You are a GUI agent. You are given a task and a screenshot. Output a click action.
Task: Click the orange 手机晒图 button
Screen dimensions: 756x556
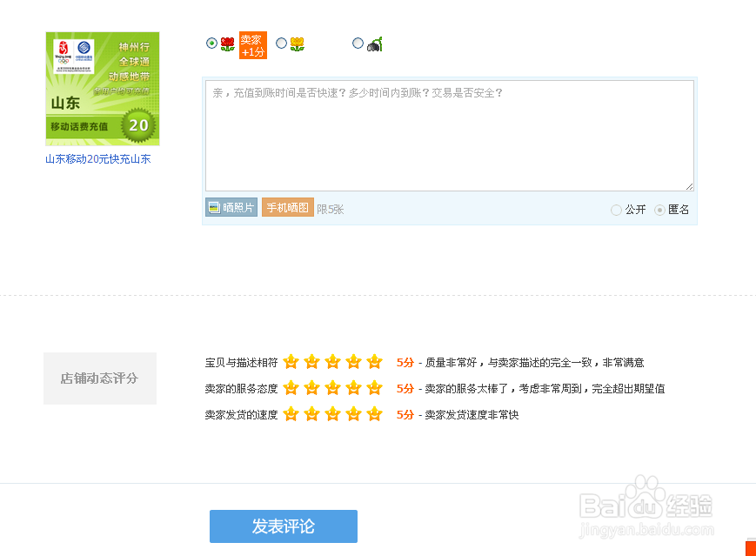click(x=287, y=209)
